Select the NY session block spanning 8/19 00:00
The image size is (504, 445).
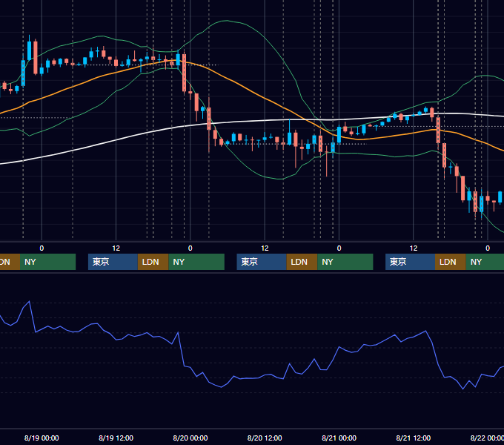pos(47,262)
